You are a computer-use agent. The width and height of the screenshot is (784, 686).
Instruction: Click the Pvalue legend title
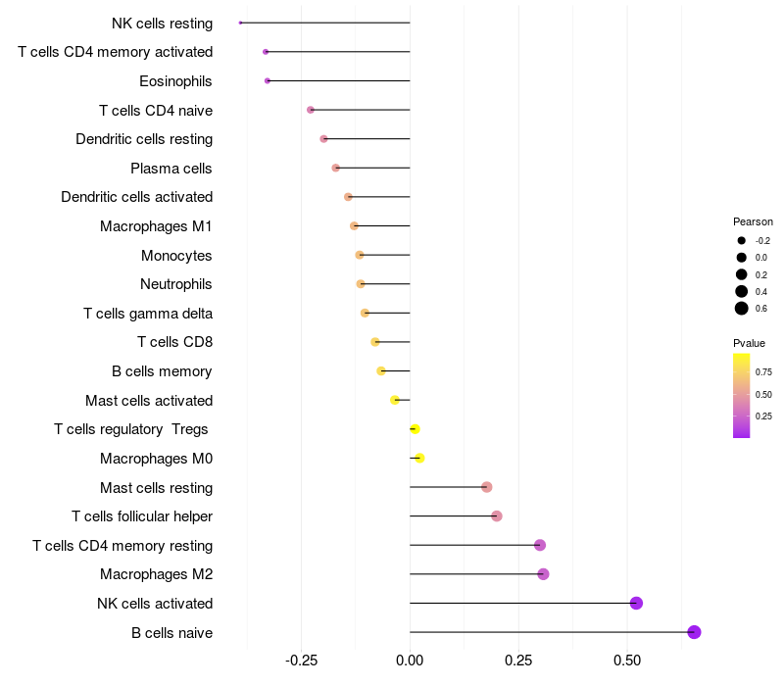[749, 343]
